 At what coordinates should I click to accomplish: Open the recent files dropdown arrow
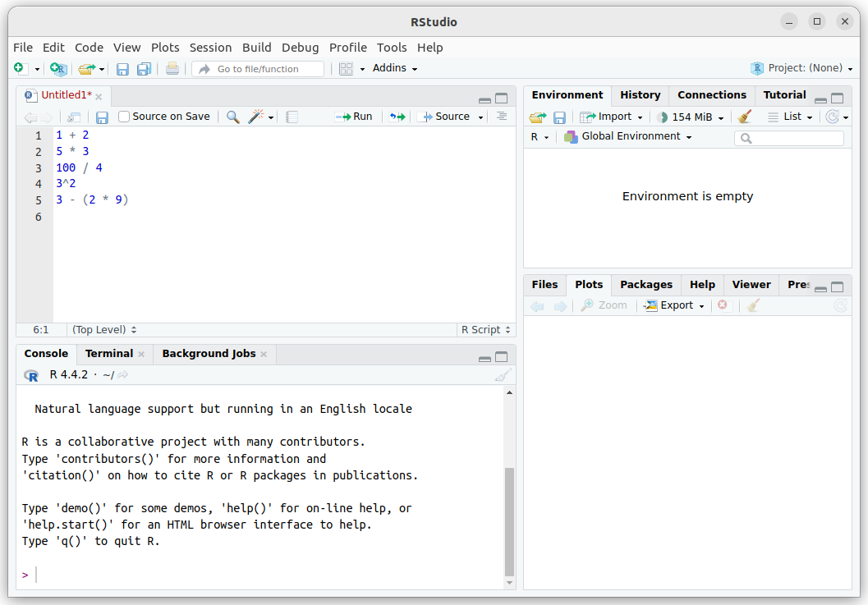[x=102, y=69]
